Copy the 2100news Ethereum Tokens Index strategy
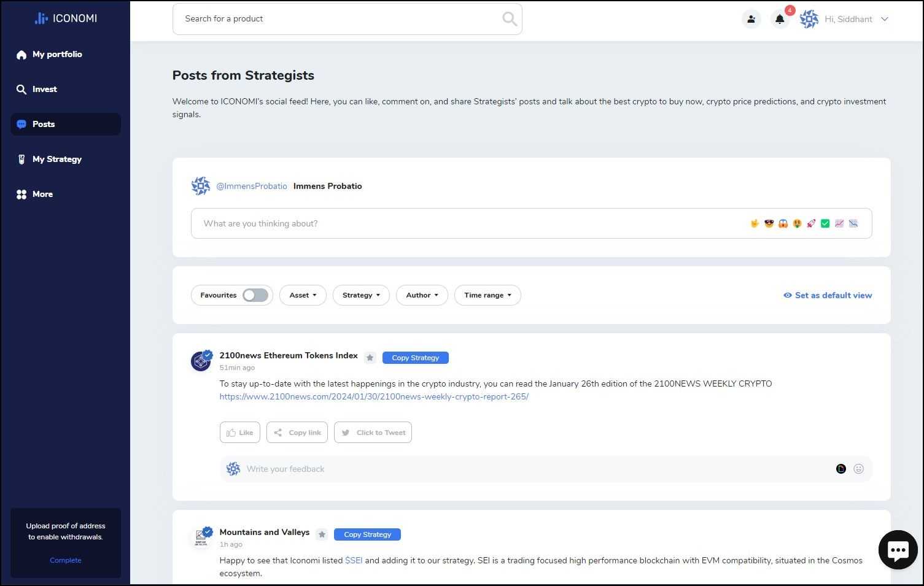 coord(415,358)
